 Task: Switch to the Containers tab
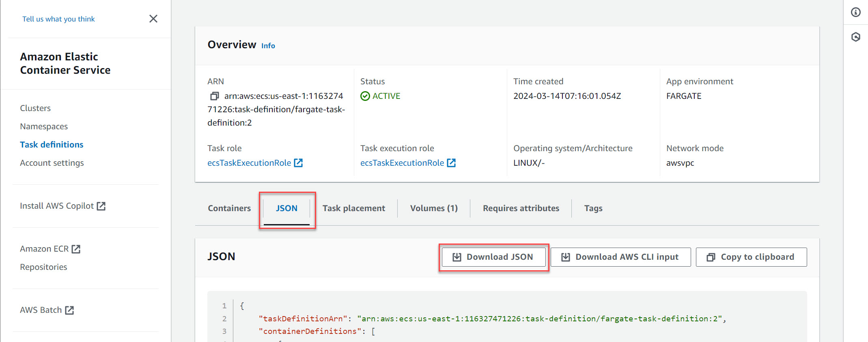(x=229, y=208)
